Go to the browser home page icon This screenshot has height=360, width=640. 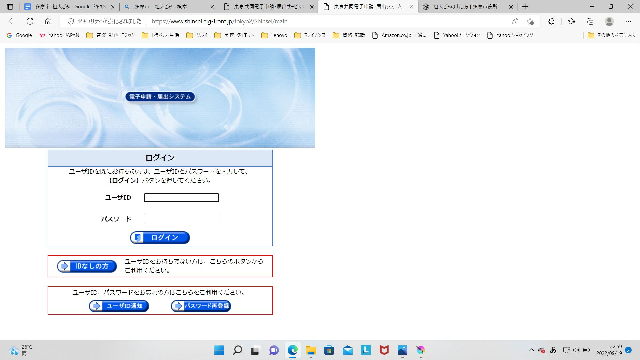click(48, 21)
